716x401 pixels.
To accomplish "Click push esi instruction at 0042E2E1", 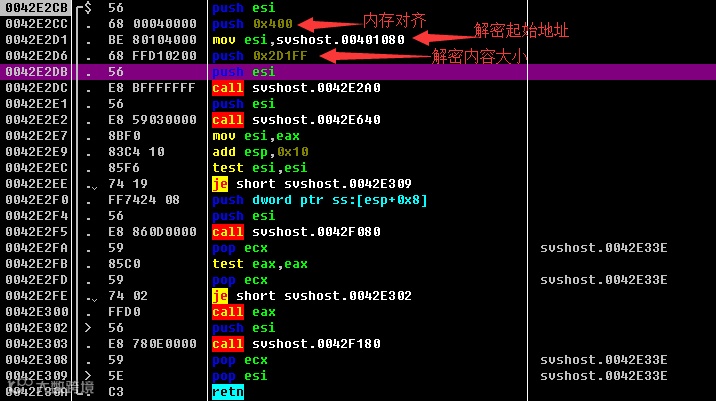I will click(x=244, y=104).
